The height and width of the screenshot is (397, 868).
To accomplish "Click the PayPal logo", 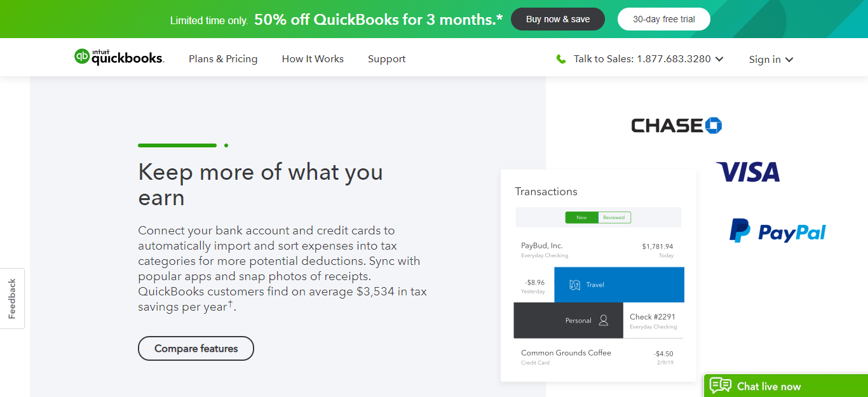I will point(777,231).
